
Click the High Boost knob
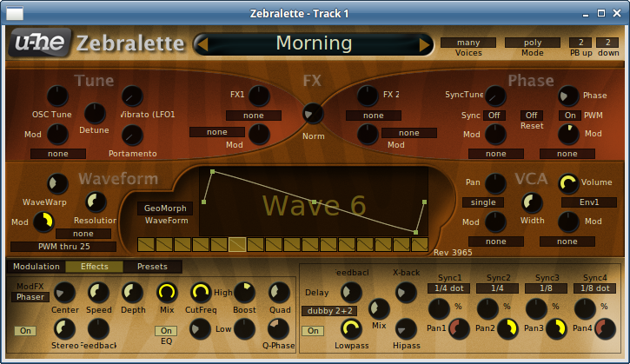[244, 293]
